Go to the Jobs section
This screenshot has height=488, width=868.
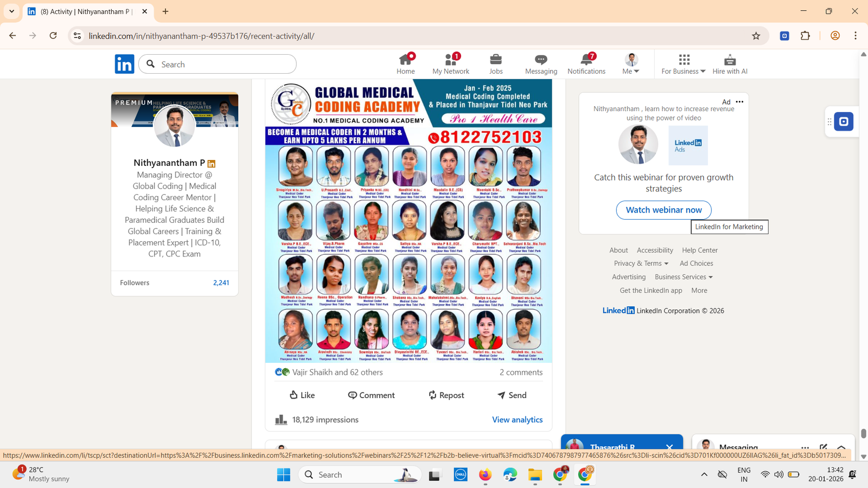pyautogui.click(x=496, y=60)
